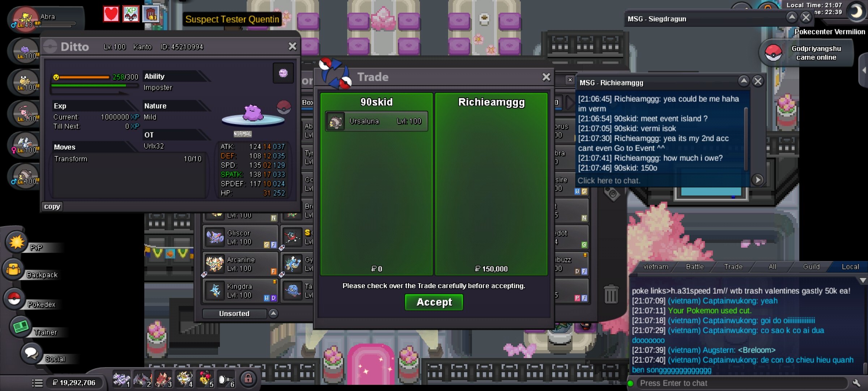Open the Social menu
The image size is (868, 391).
(x=31, y=353)
